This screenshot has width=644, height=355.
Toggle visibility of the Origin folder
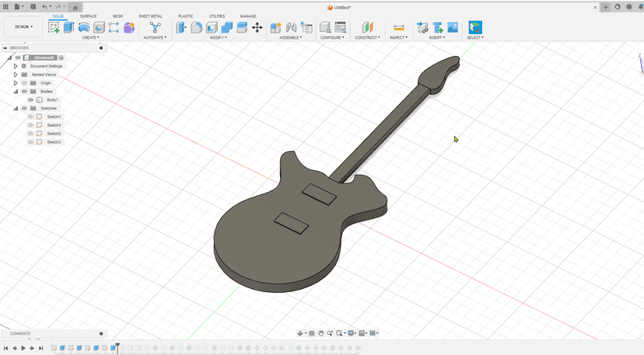(x=24, y=83)
